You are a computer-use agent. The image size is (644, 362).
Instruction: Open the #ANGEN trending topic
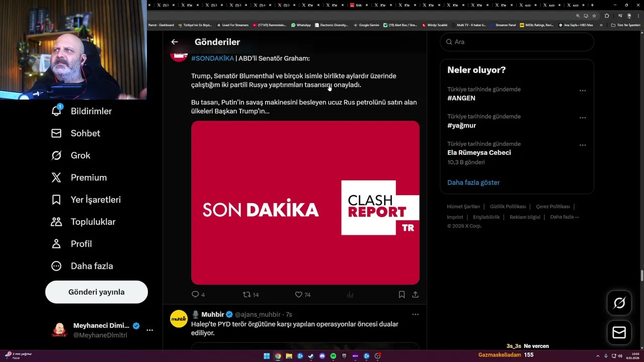pos(461,98)
